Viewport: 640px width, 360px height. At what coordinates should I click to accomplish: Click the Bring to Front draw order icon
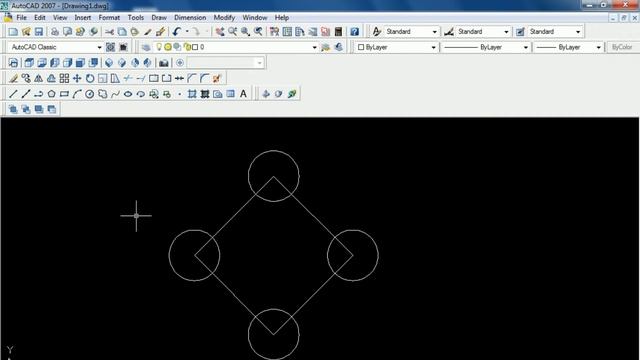click(x=13, y=109)
